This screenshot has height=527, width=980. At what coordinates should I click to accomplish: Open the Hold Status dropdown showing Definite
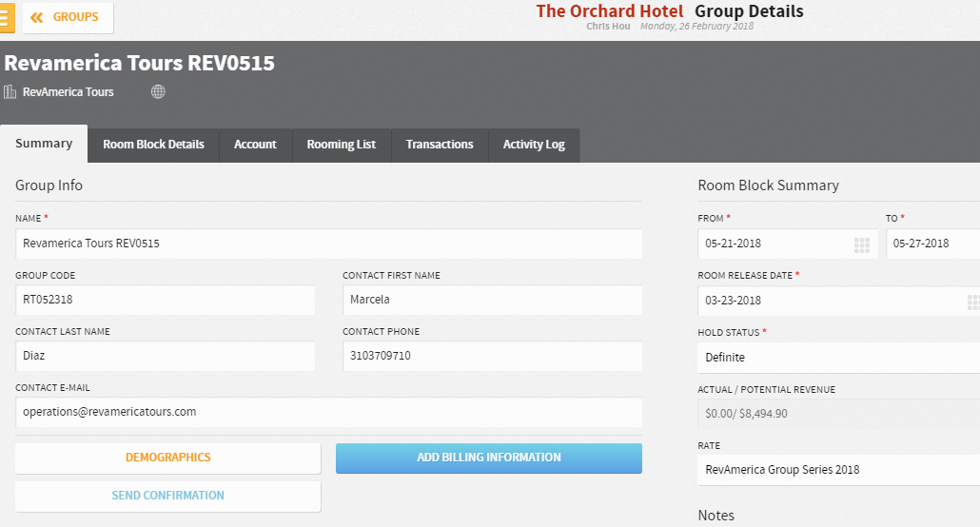click(x=839, y=358)
